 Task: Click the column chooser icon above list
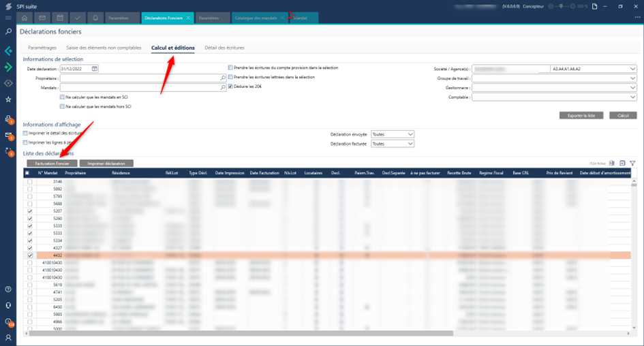click(x=611, y=163)
